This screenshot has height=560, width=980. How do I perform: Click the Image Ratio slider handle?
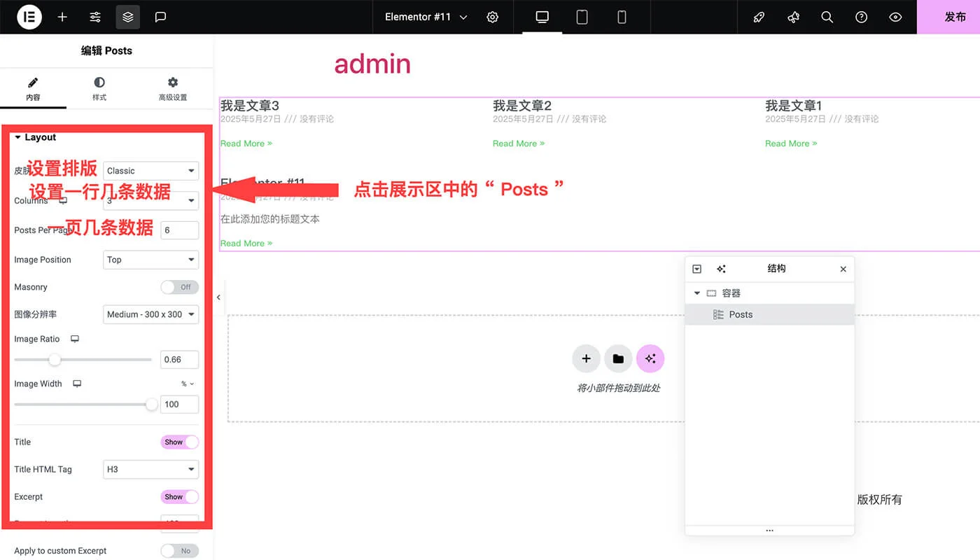55,360
